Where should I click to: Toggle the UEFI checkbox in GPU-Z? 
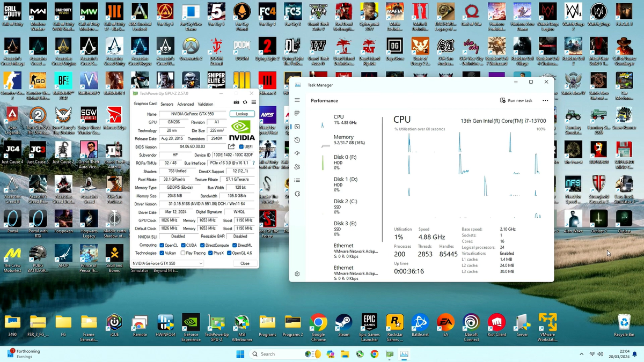tap(241, 146)
